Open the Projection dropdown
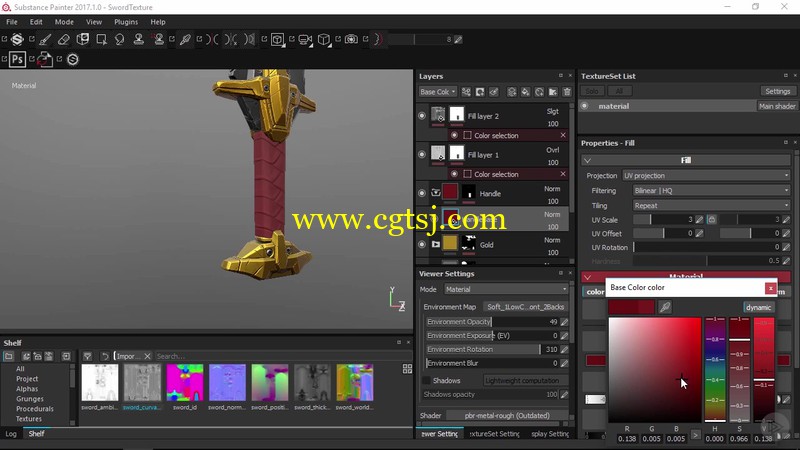 coord(707,176)
